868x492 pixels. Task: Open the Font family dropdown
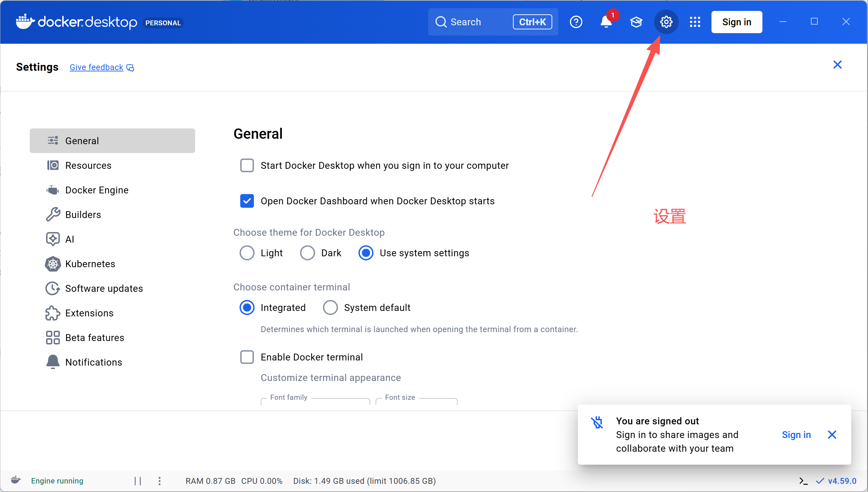click(315, 401)
